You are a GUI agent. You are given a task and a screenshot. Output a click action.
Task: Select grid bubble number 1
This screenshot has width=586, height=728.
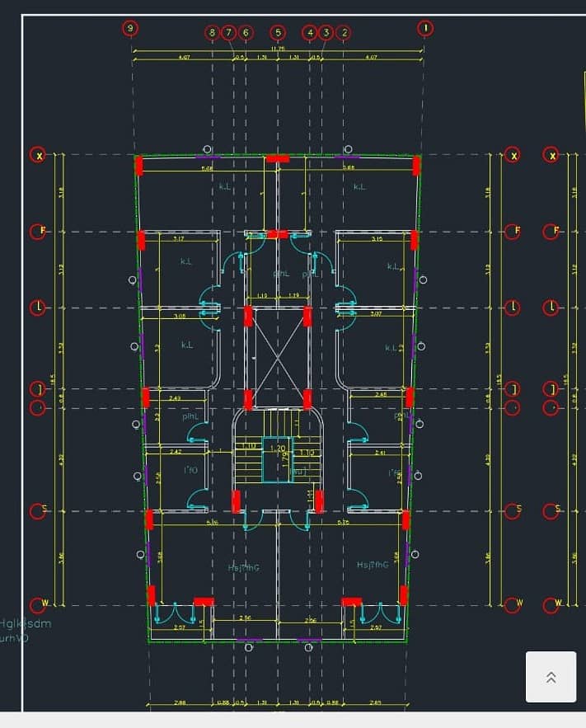tap(425, 28)
